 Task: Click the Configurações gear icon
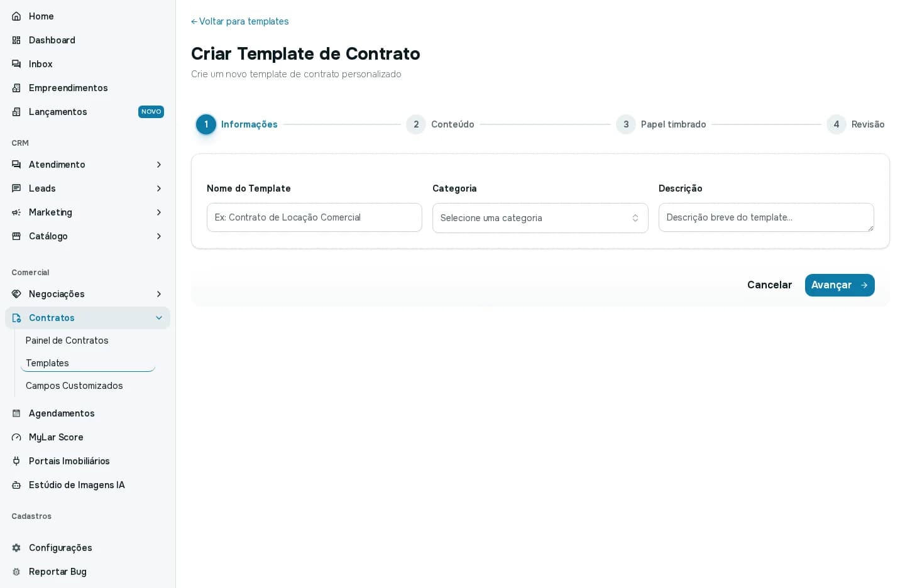[16, 548]
